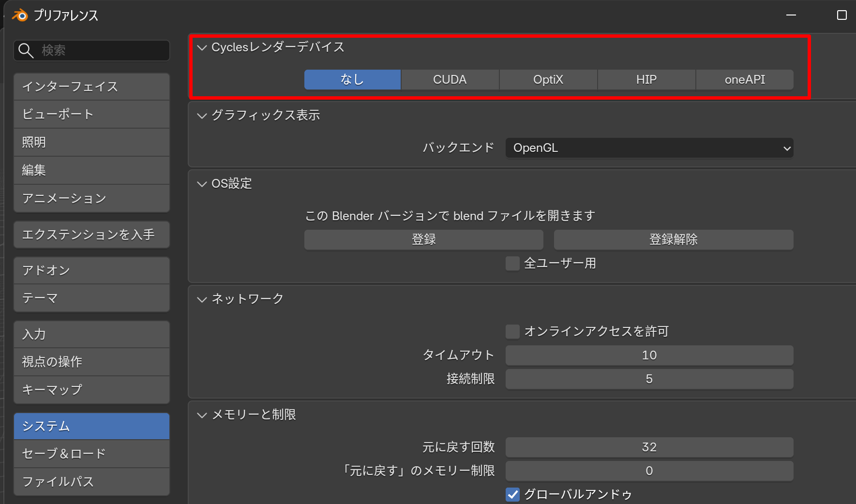
Task: Select the システム tab
Action: click(x=92, y=426)
